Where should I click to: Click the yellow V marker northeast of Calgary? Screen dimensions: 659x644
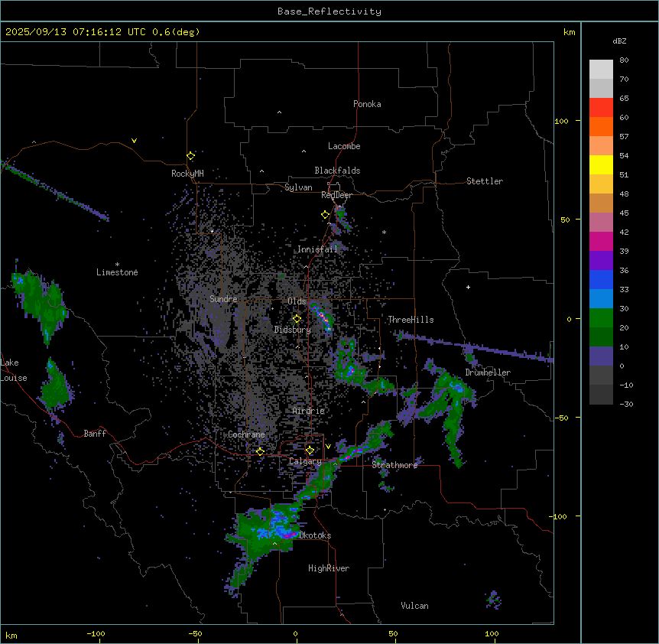click(x=328, y=447)
